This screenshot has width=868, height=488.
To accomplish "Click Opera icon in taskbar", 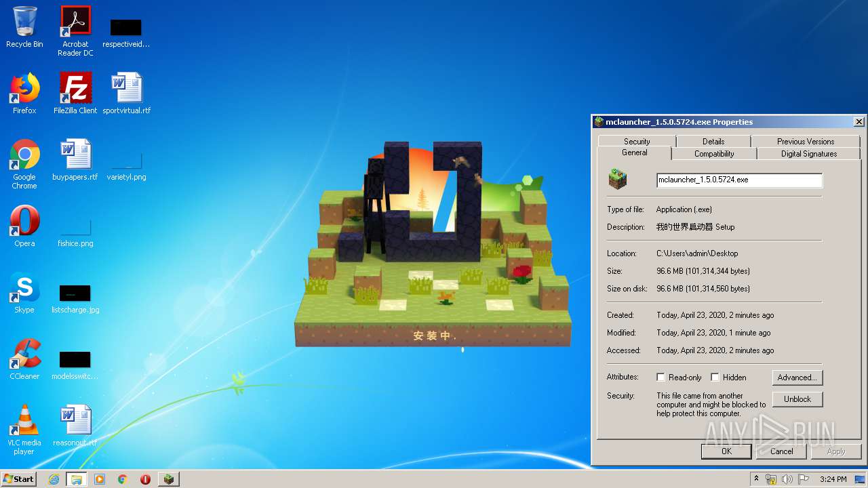I will 145,479.
